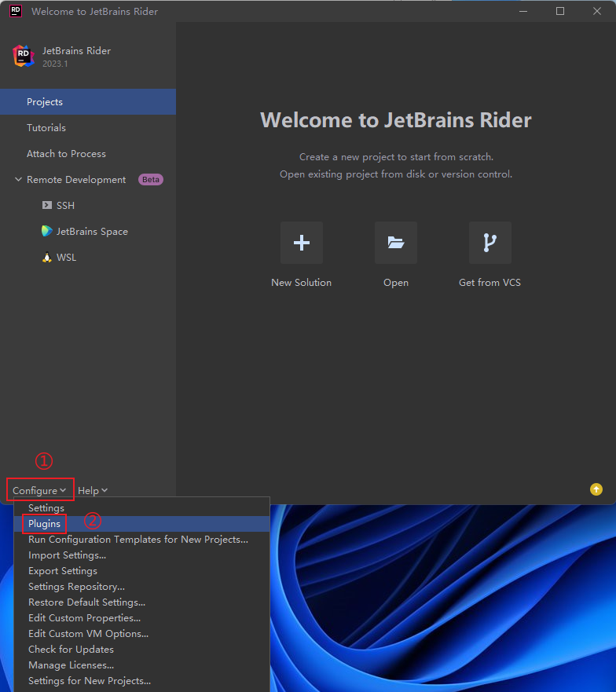Select Attach to Process
This screenshot has height=692, width=616.
88,154
